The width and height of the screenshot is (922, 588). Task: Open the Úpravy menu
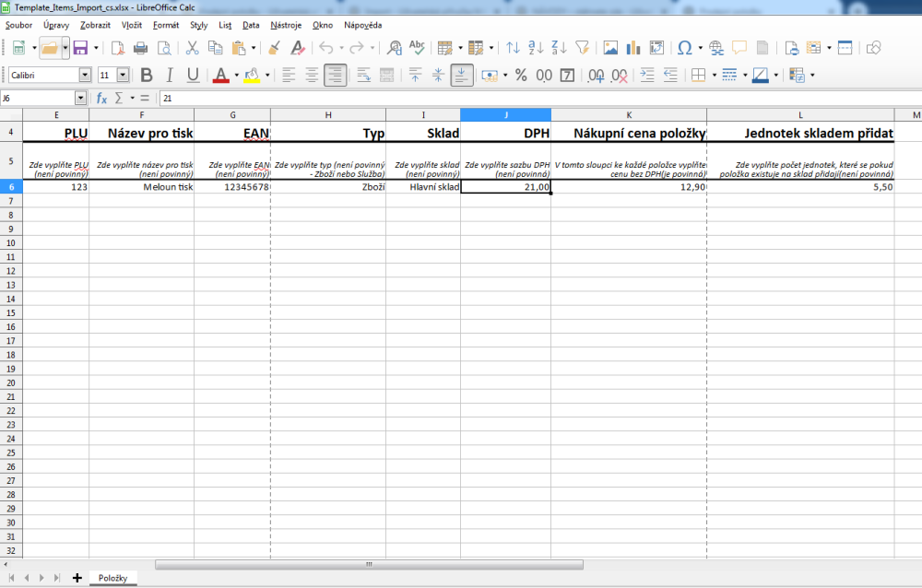click(56, 25)
